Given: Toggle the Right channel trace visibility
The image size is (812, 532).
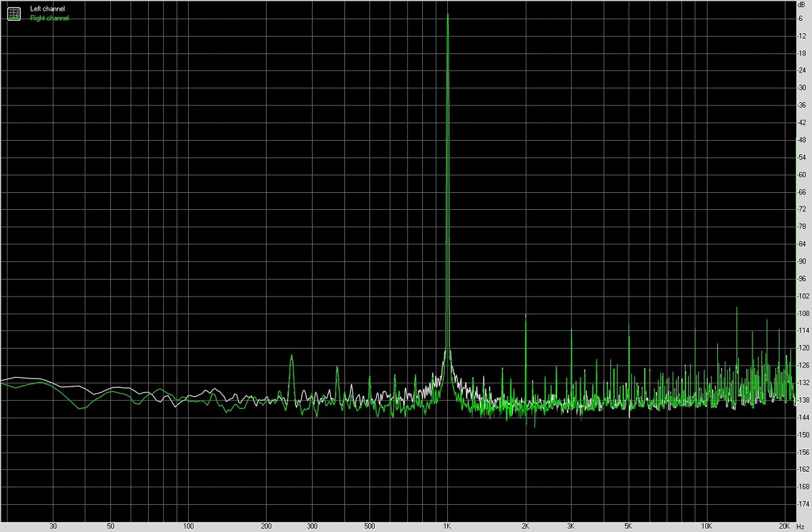Looking at the screenshot, I should pos(50,18).
